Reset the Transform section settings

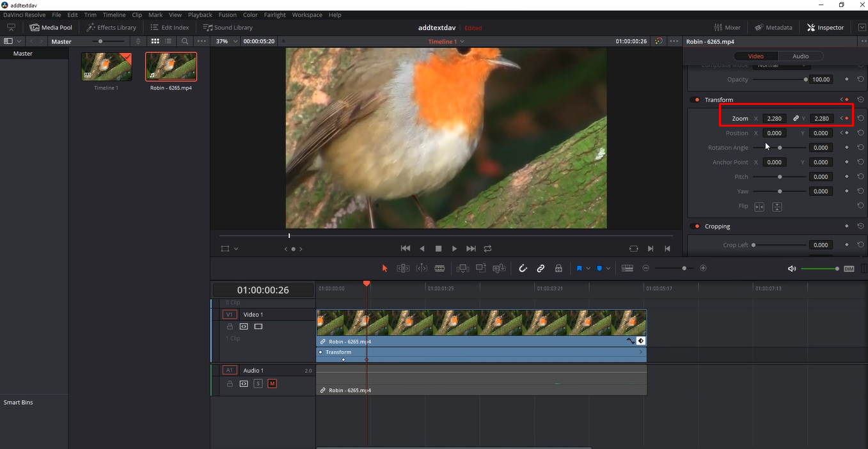(x=860, y=99)
